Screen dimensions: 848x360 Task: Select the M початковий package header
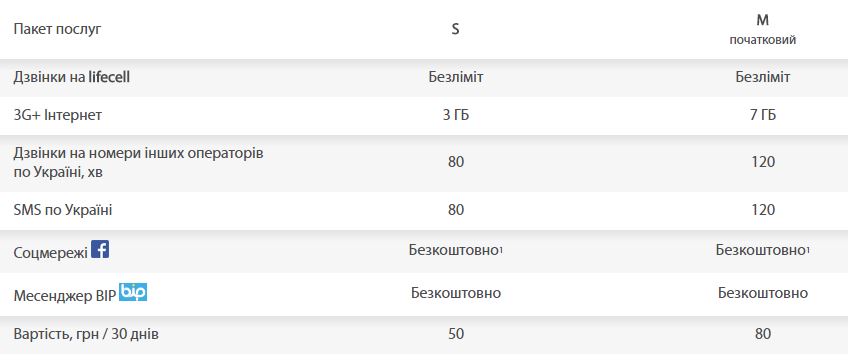click(x=763, y=30)
